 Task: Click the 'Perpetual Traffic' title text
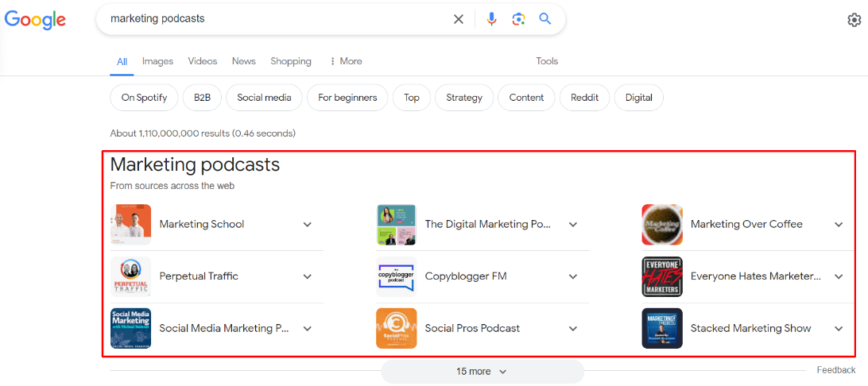[199, 276]
